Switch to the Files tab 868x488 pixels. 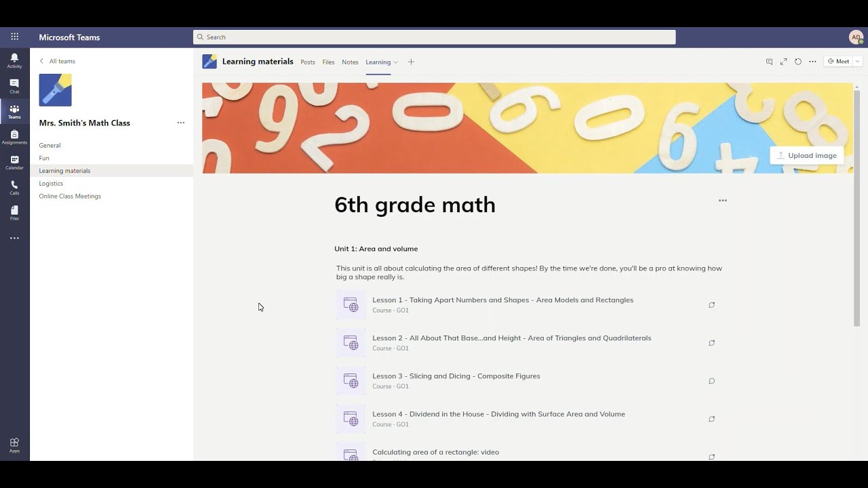click(328, 62)
